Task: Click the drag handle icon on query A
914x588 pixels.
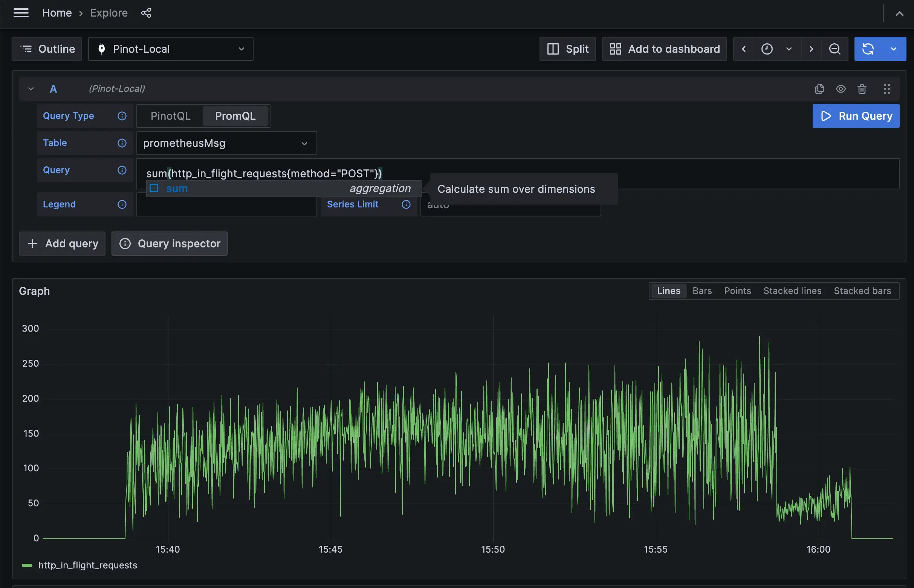Action: [x=887, y=88]
